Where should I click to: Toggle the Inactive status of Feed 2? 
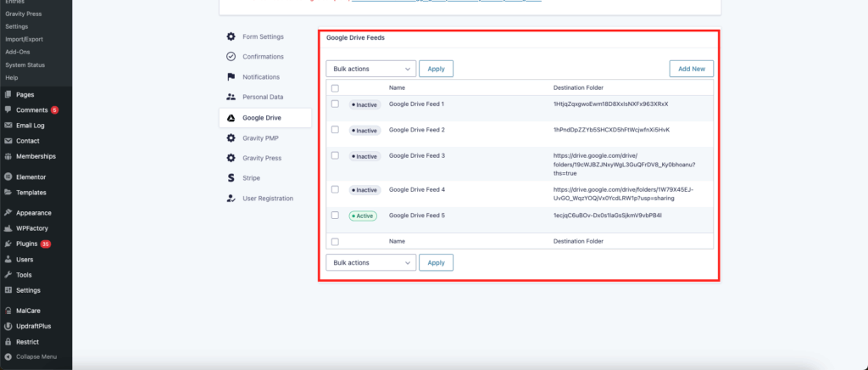click(364, 131)
